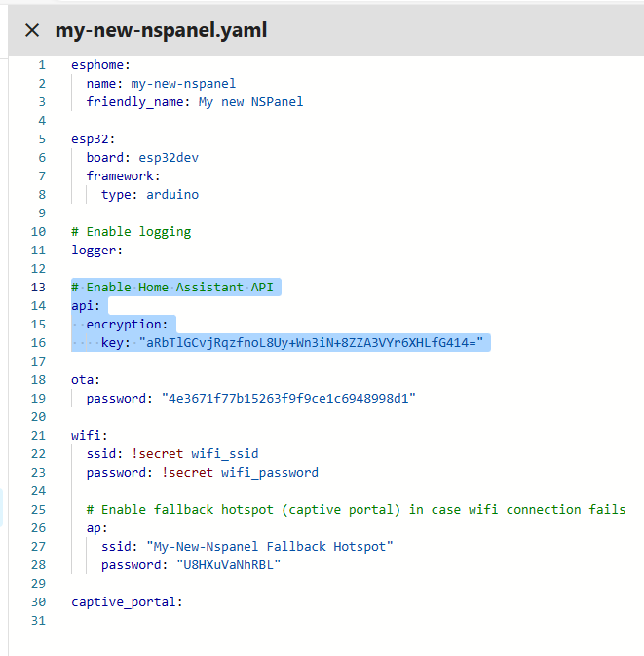Click line number 31 in the gutter

pos(38,621)
